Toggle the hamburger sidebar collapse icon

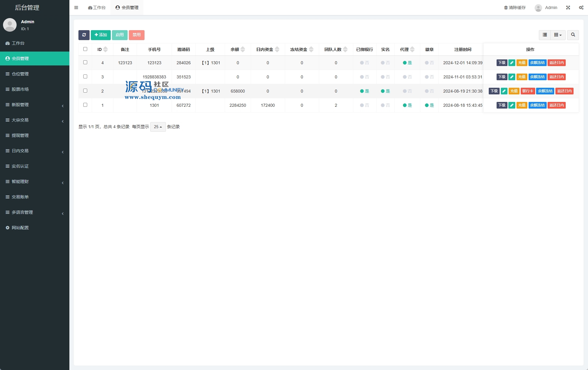76,8
